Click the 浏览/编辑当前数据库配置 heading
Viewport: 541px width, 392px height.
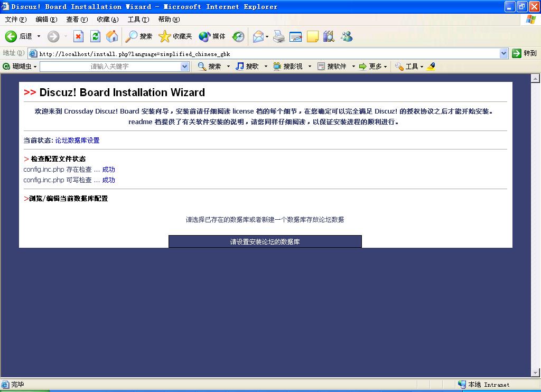pos(68,199)
